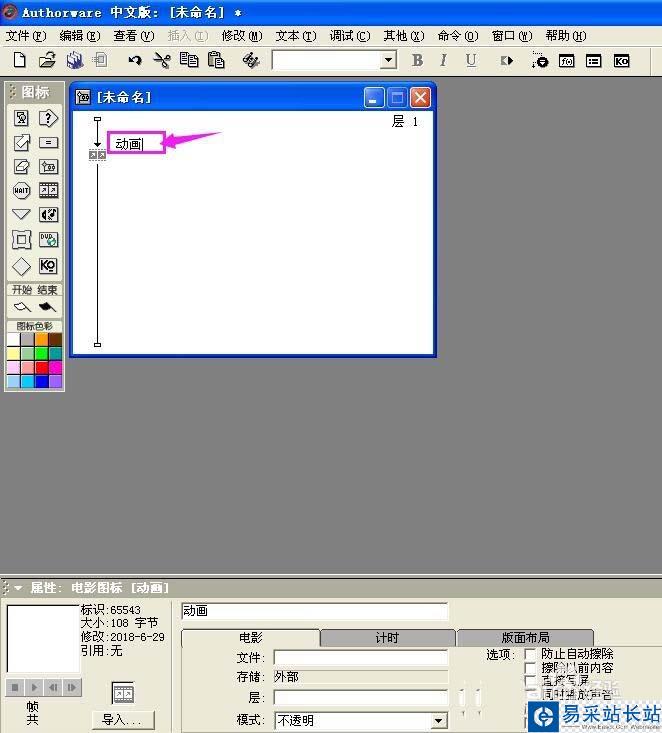
Task: Open the 文件 menu
Action: (x=25, y=36)
